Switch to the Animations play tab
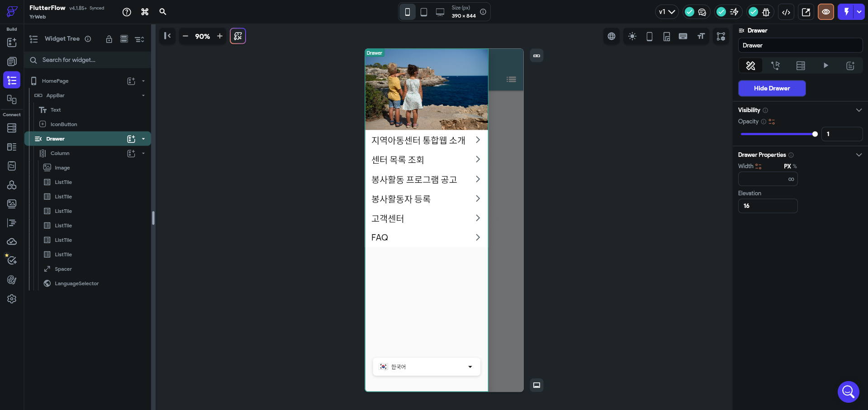Viewport: 868px width, 410px height. pos(825,66)
